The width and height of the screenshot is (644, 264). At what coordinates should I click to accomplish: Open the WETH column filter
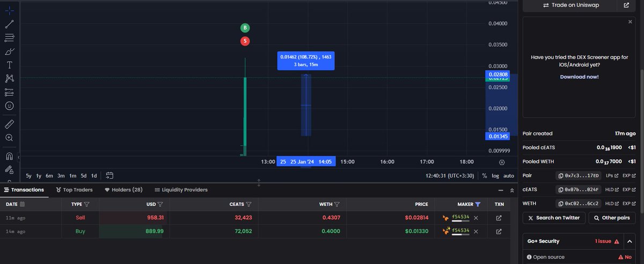coord(337,204)
